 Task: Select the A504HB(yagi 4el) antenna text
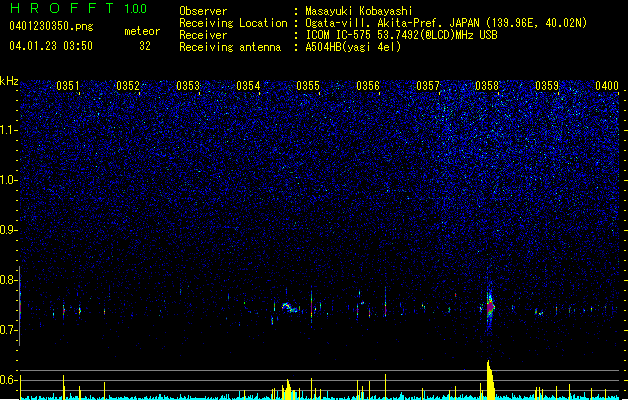click(353, 47)
